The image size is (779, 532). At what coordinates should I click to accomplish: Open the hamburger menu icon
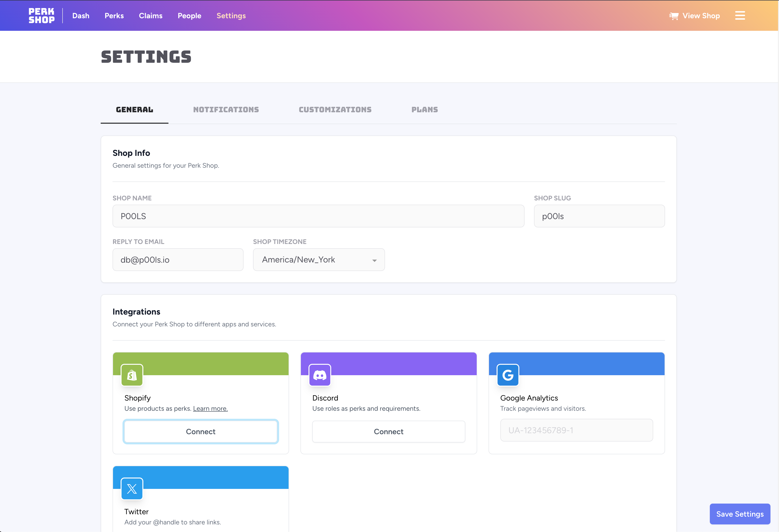pos(740,16)
